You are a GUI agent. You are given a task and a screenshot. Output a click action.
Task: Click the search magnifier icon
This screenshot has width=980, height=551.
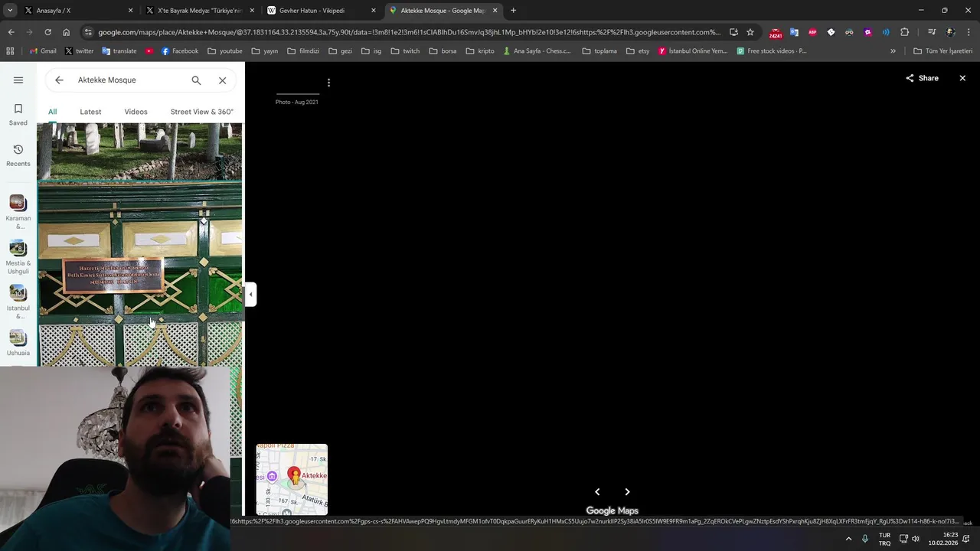(x=196, y=80)
